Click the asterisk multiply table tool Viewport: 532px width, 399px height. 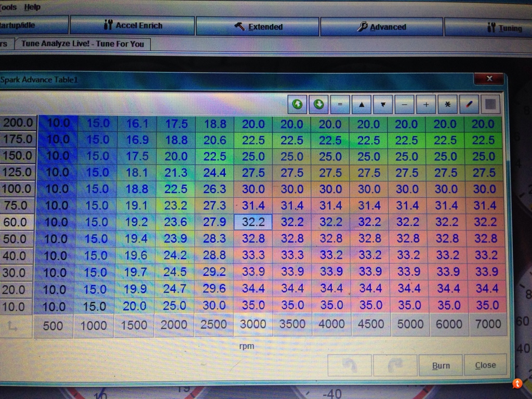point(447,104)
